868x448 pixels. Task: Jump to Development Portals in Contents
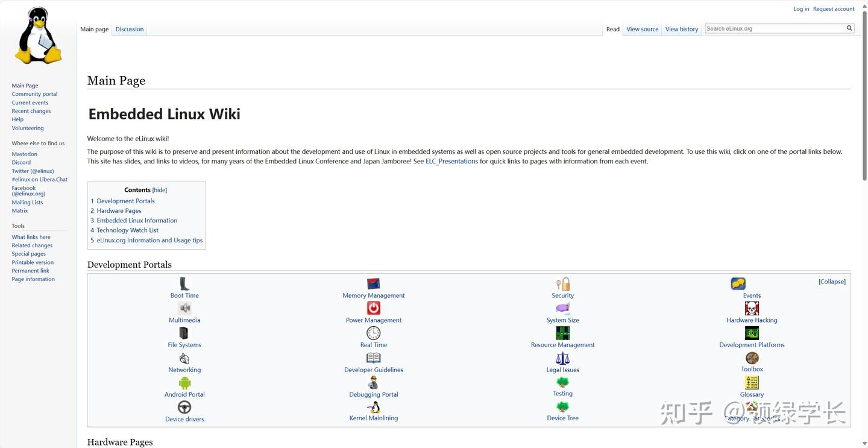coord(125,201)
